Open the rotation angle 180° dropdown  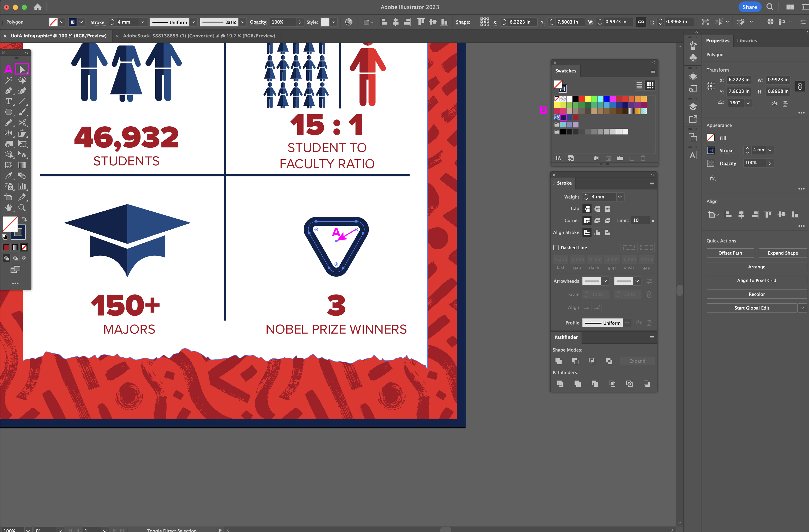tap(748, 103)
